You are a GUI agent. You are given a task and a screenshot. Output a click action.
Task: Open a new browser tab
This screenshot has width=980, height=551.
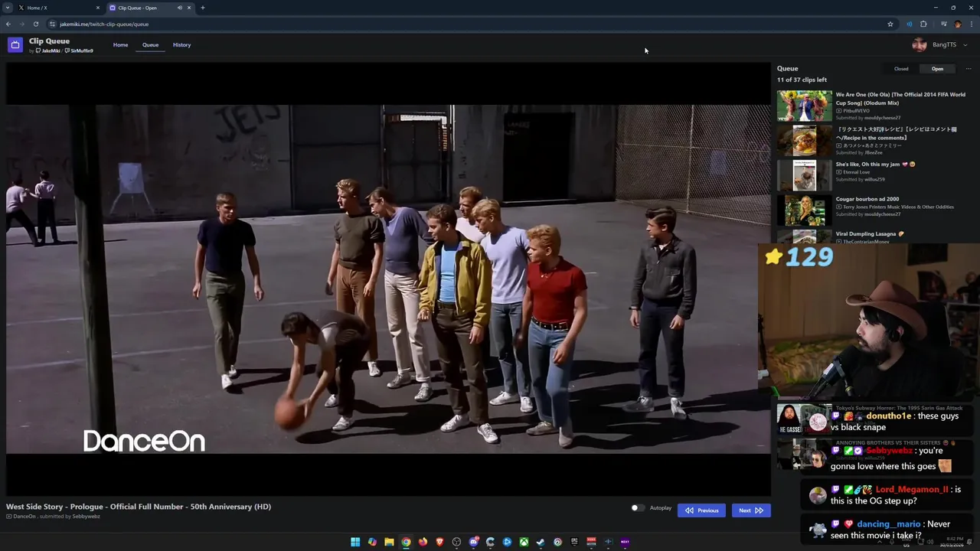point(203,8)
